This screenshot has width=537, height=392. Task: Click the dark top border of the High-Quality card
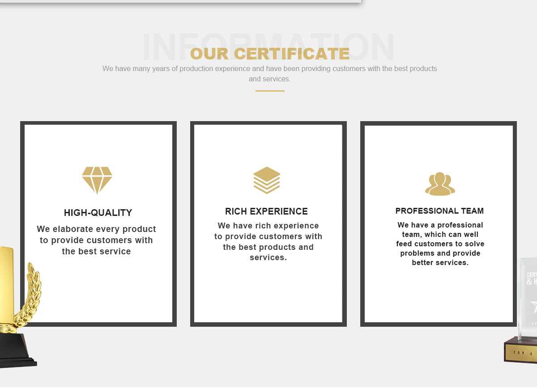tap(98, 123)
